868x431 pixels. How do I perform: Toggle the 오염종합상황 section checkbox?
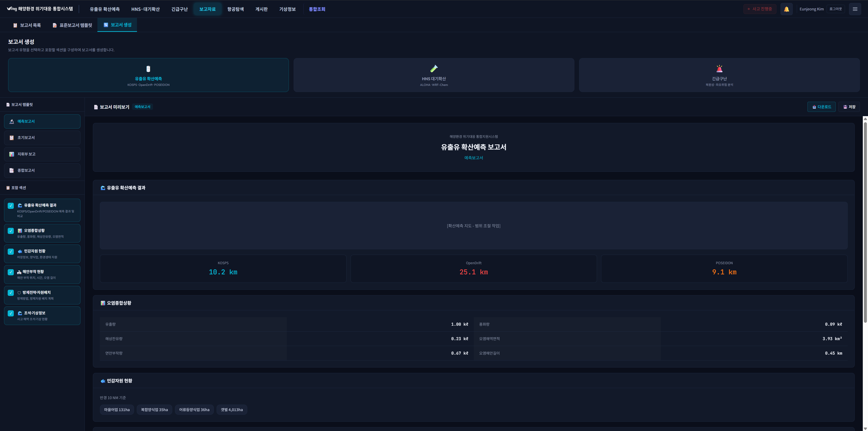[x=11, y=231]
